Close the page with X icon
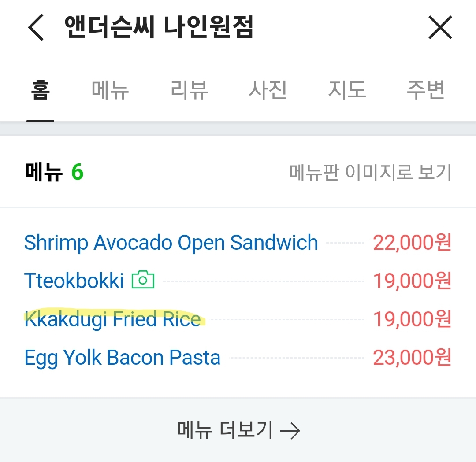The image size is (476, 462). tap(440, 27)
